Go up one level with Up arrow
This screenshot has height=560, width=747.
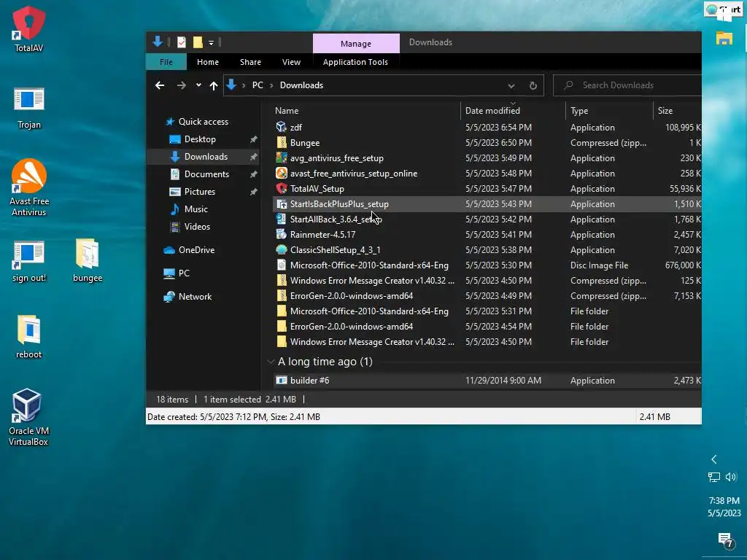click(214, 85)
